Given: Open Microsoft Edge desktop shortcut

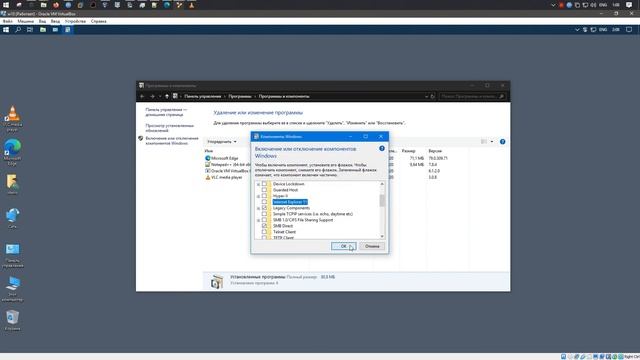Looking at the screenshot, I should coord(13,151).
